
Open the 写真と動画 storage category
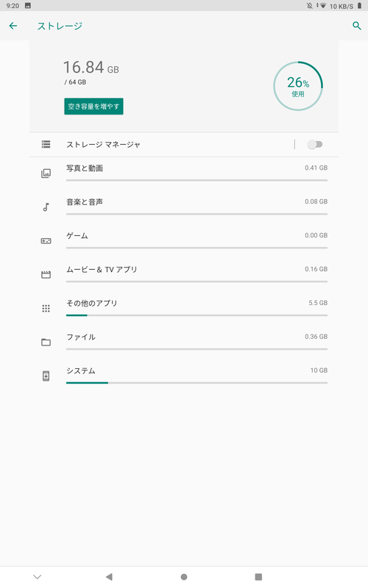pos(184,173)
